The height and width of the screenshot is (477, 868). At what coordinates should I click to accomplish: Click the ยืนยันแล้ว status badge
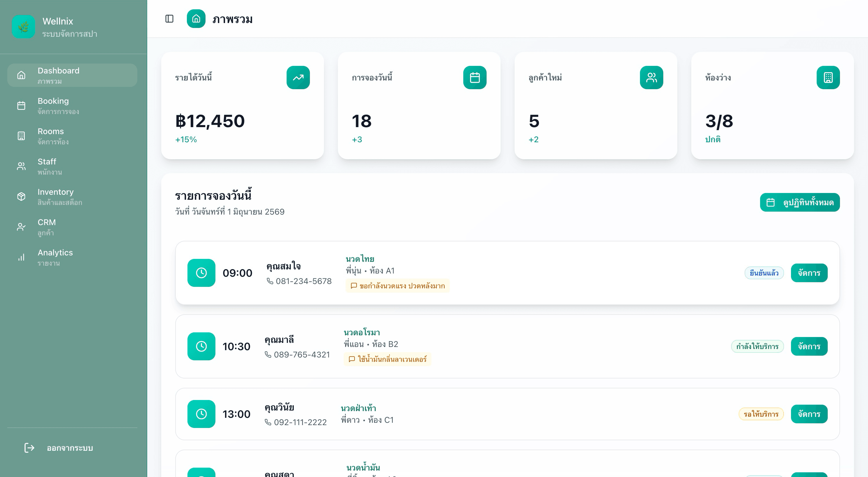point(764,273)
